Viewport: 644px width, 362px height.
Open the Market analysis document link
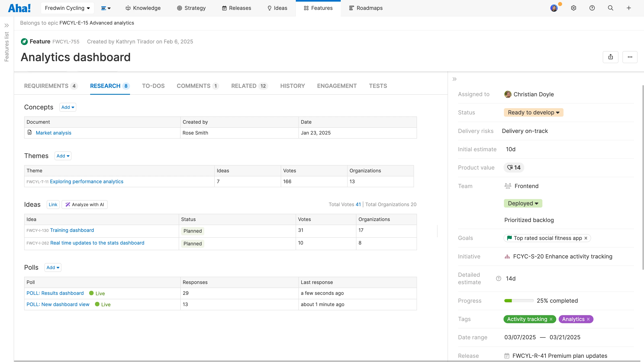(x=53, y=133)
